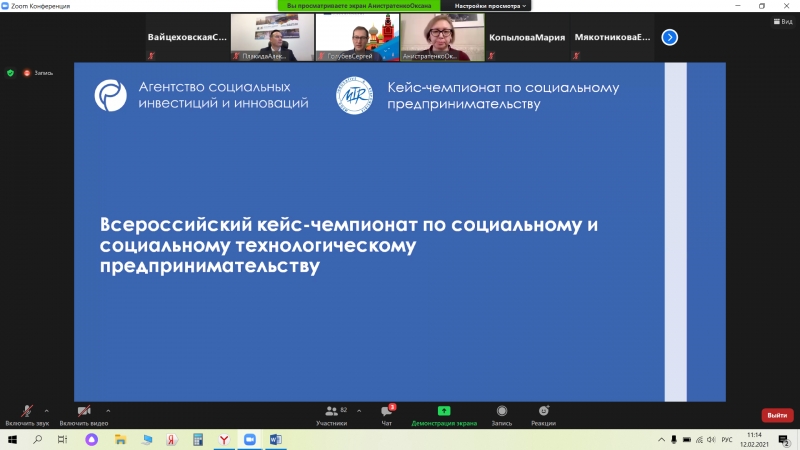Viewport: 800px width, 450px height.
Task: Click green Вы просматриваете экран banner
Action: click(x=359, y=6)
